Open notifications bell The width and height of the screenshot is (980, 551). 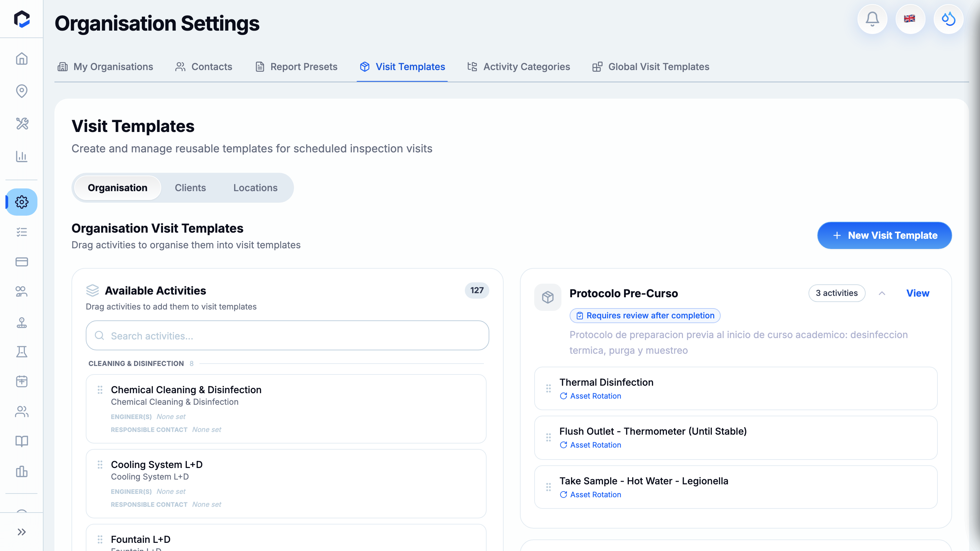tap(872, 19)
